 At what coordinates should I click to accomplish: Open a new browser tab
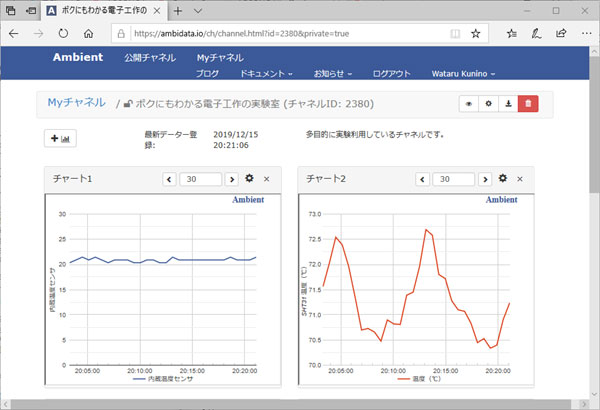tap(178, 11)
